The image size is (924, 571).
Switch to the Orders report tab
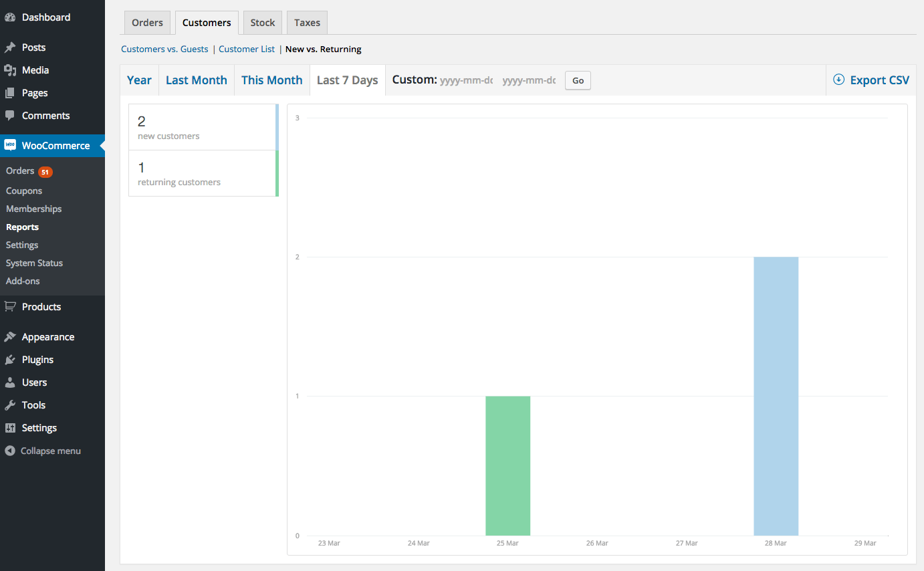147,23
